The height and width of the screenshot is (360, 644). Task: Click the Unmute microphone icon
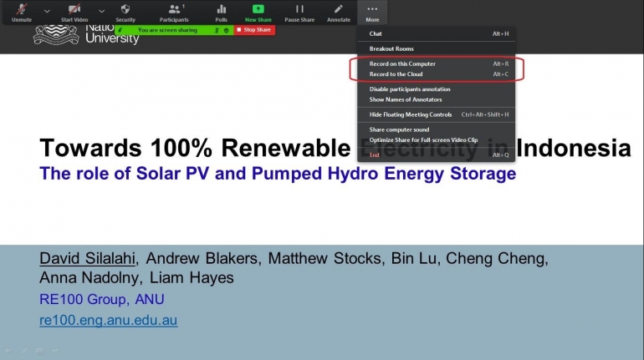(x=22, y=9)
